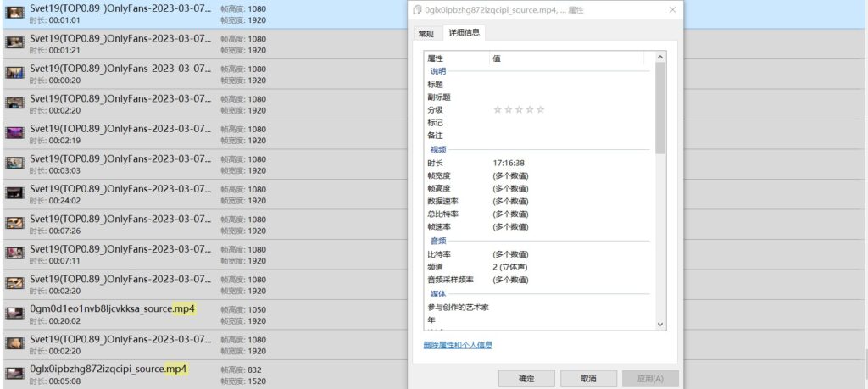Click the 标题 value field
868x389 pixels.
tap(568, 85)
